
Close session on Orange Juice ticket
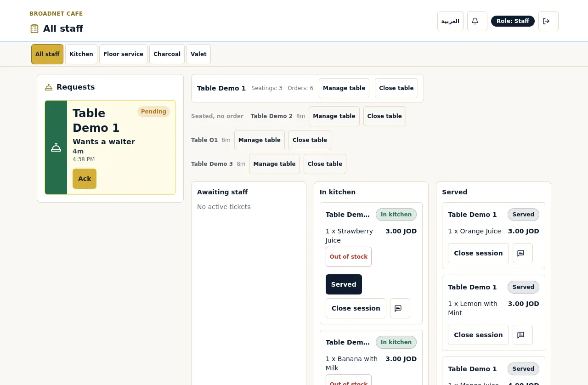[478, 253]
